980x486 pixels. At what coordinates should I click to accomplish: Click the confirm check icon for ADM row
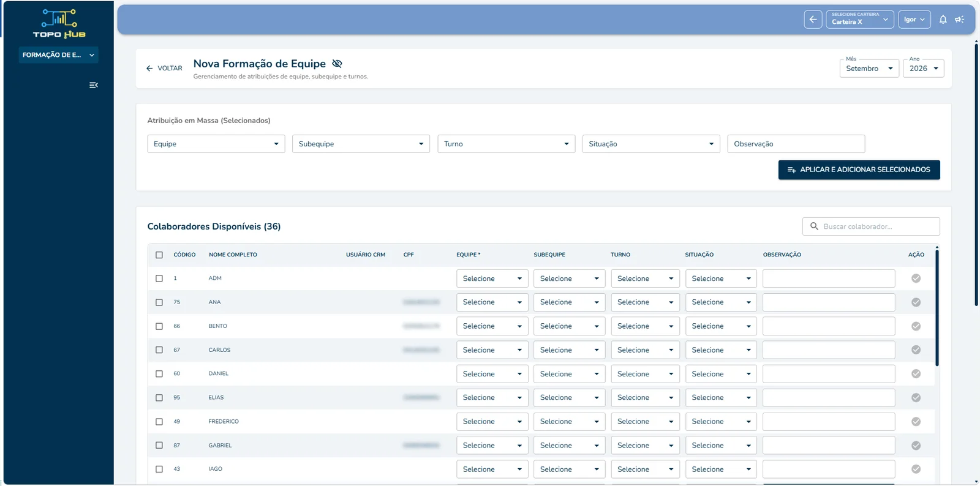coord(916,279)
